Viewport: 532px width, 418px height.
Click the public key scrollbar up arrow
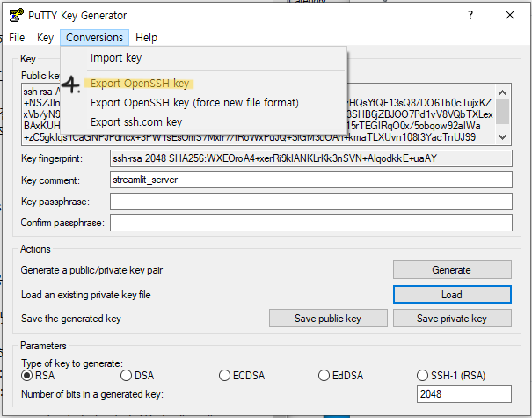click(x=502, y=92)
